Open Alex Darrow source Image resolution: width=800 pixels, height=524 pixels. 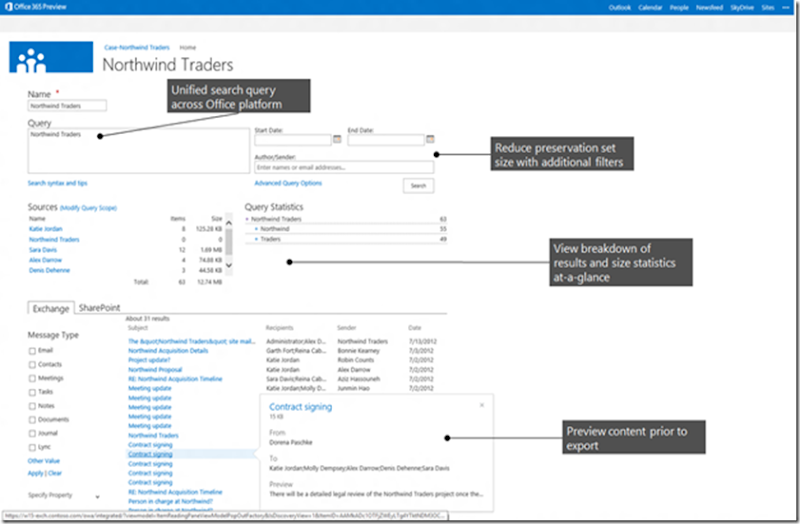coord(45,260)
